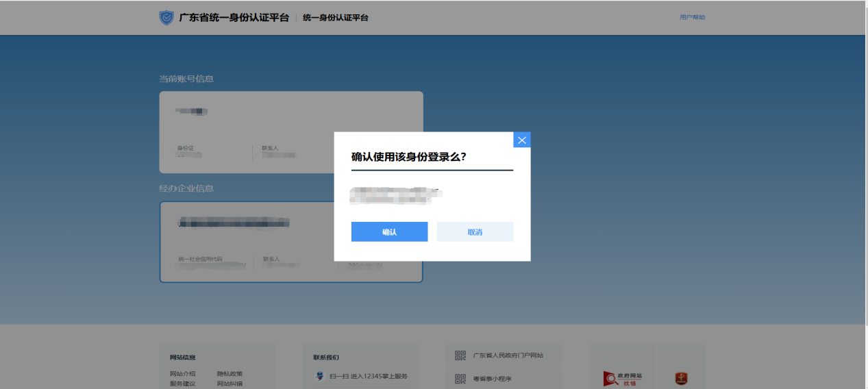868x389 pixels.
Task: Click the red government emblem icon
Action: click(681, 379)
